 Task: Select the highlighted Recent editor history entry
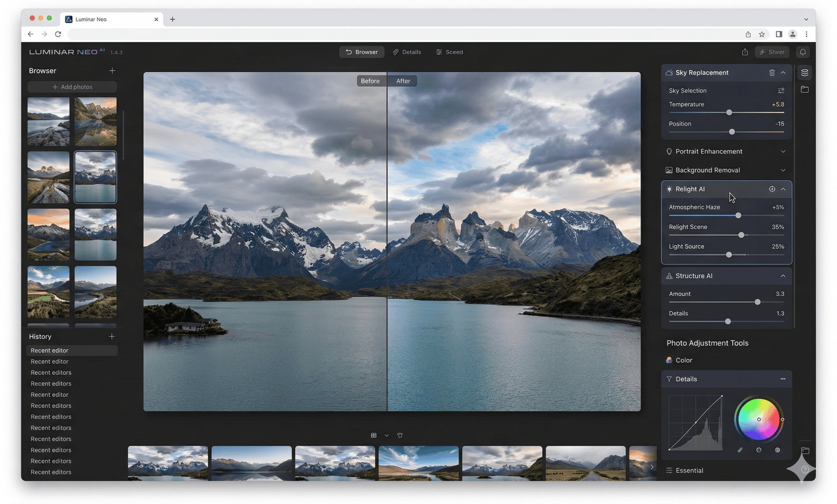[x=72, y=350]
